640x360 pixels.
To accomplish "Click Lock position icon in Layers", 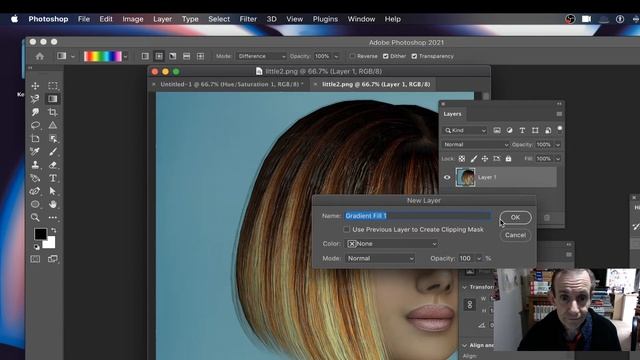I will (484, 158).
